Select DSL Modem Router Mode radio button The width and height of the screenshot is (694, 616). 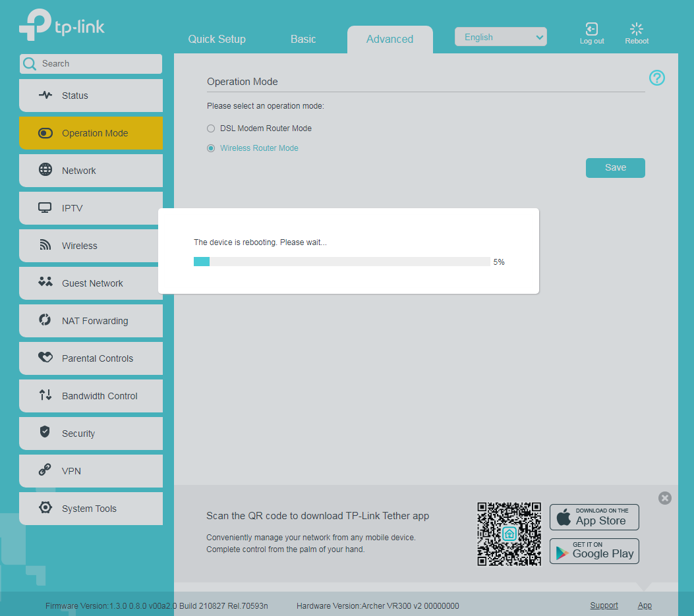(x=211, y=128)
